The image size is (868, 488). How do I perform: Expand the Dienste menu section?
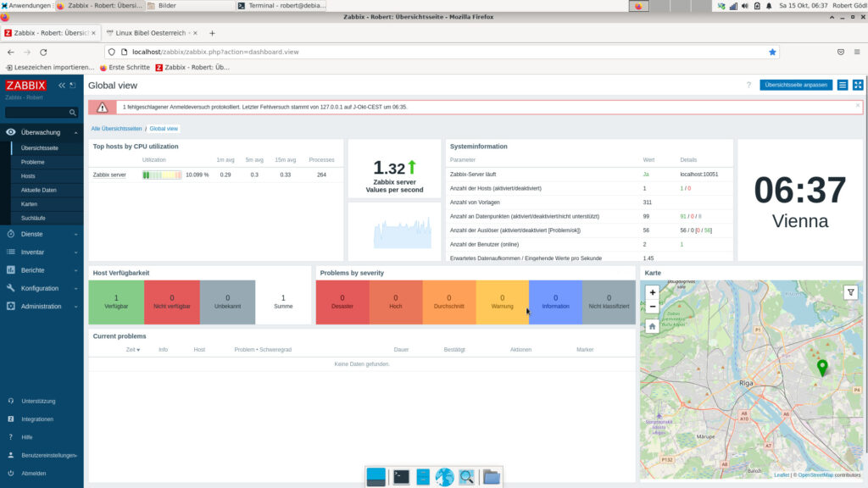tap(42, 234)
